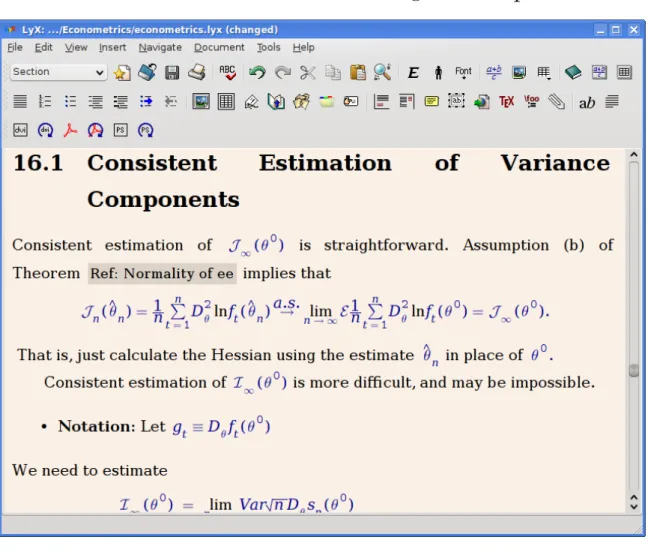The width and height of the screenshot is (648, 552).
Task: Insert math macro (\foo icon)
Action: pos(531,102)
